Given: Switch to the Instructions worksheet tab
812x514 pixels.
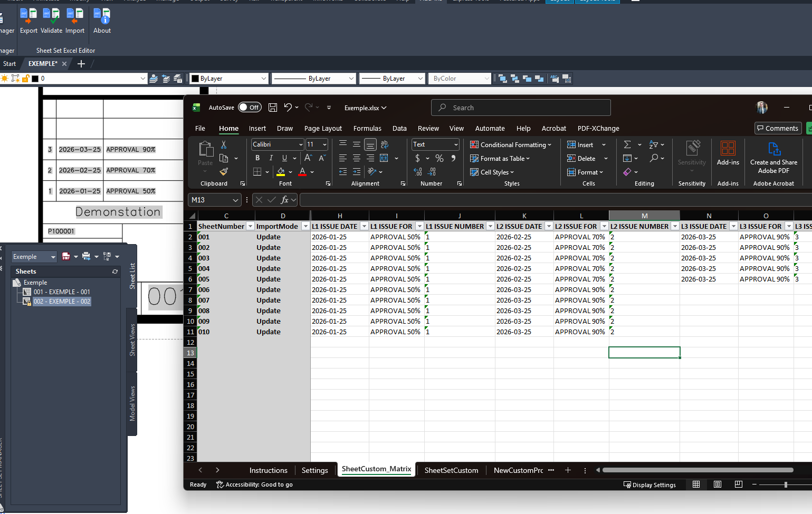Looking at the screenshot, I should point(268,470).
